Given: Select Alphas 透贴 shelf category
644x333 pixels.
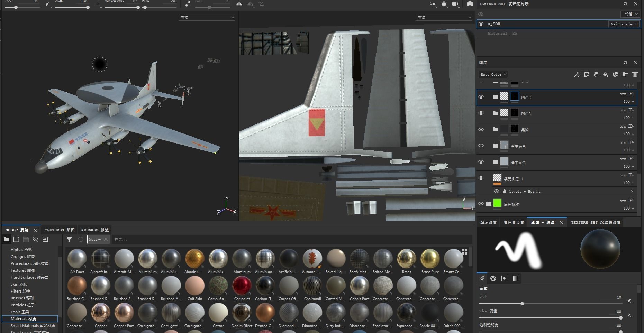Looking at the screenshot, I should pos(21,250).
